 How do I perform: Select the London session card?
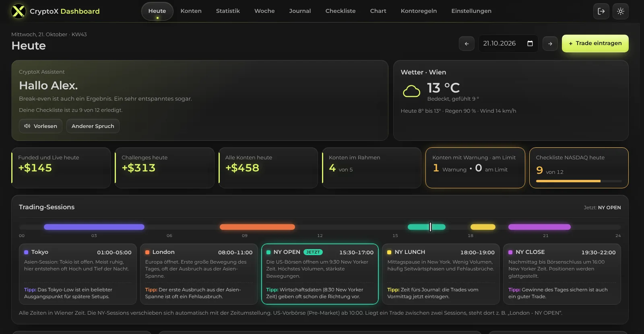pos(199,274)
